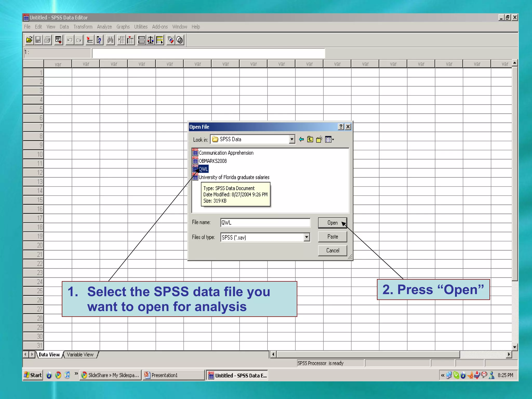Select row header 10 in grid
The image size is (532, 399).
click(x=33, y=154)
